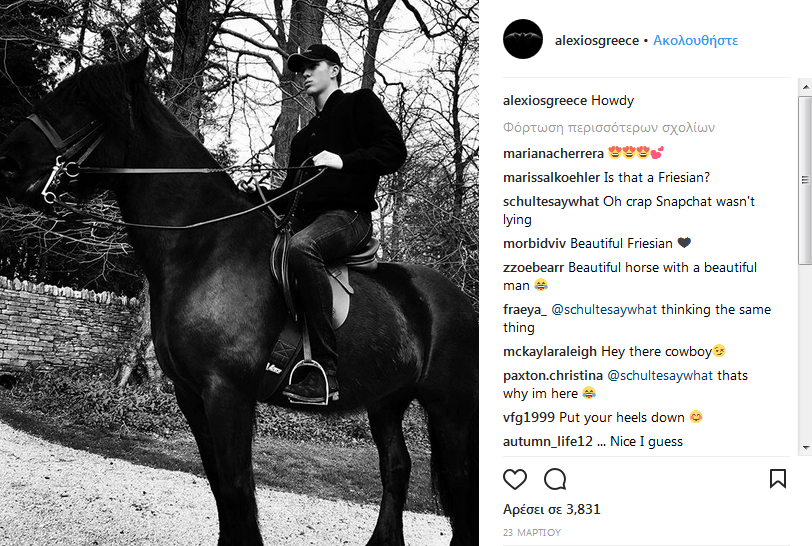Click the comments scrollbar down arrow
The width and height of the screenshot is (812, 546).
(x=805, y=448)
